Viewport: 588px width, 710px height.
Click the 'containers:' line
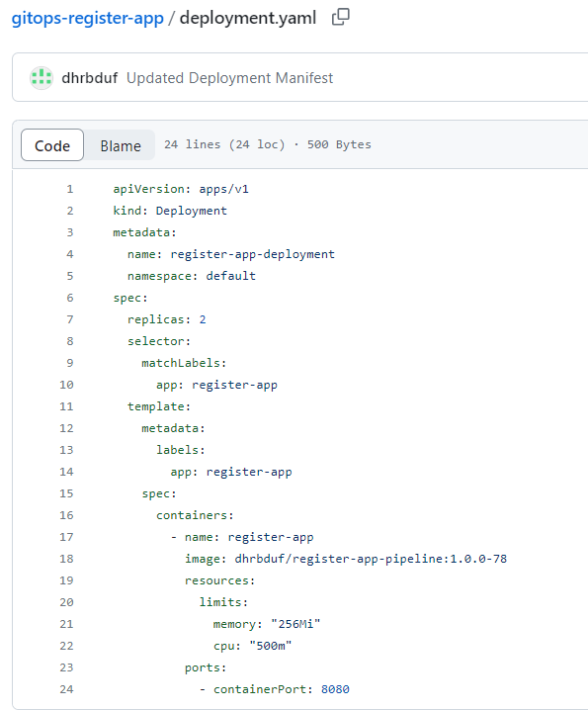click(x=195, y=515)
